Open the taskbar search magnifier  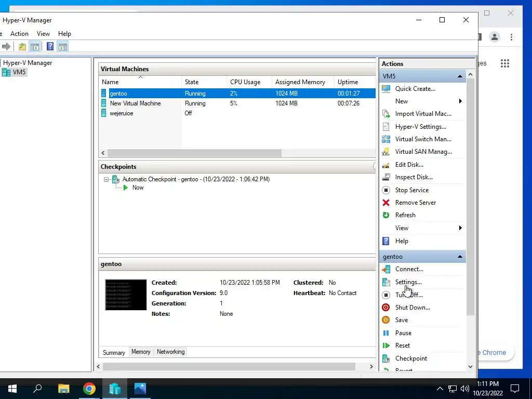37,389
